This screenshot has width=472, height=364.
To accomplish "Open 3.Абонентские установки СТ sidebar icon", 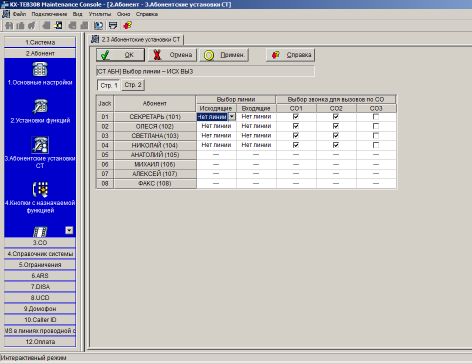I will (40, 144).
